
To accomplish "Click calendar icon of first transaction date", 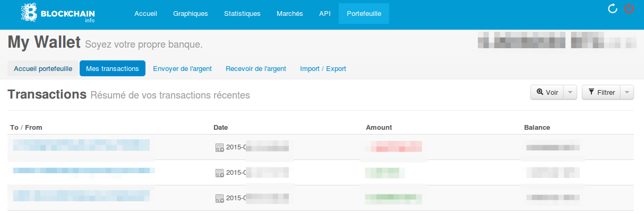I will pos(219,147).
